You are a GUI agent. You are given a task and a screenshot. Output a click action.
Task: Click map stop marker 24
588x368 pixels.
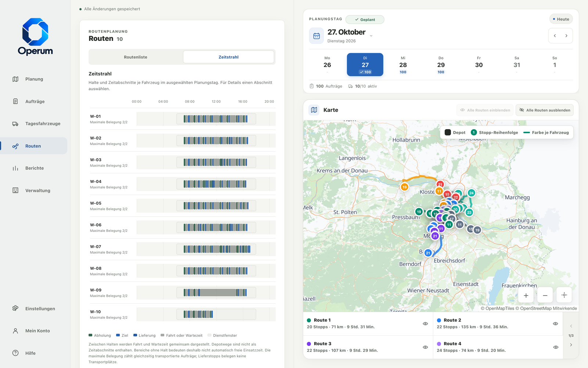click(472, 193)
